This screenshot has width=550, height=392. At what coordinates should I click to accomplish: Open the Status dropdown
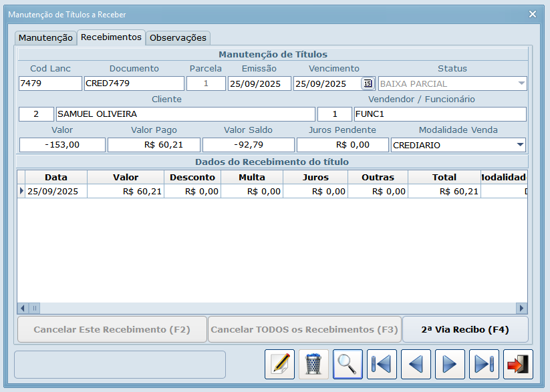point(521,83)
